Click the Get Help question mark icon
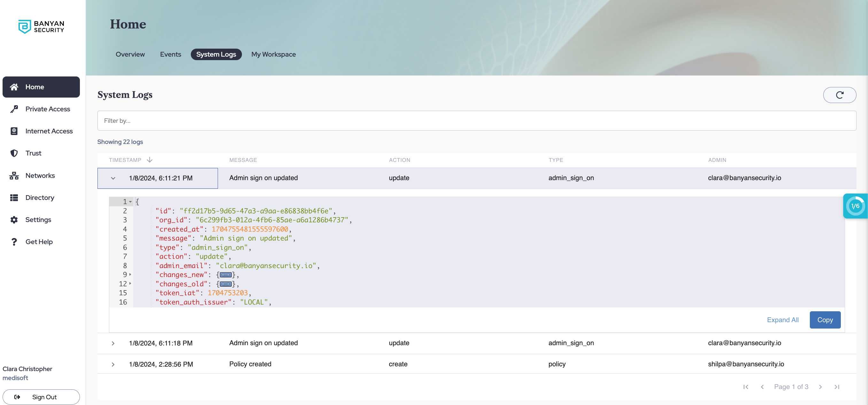868x405 pixels. [x=14, y=242]
